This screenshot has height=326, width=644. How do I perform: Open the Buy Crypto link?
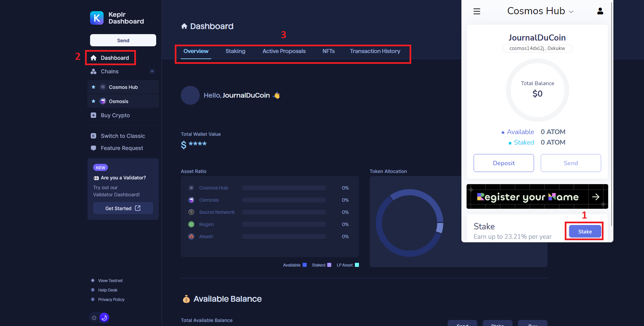(115, 115)
